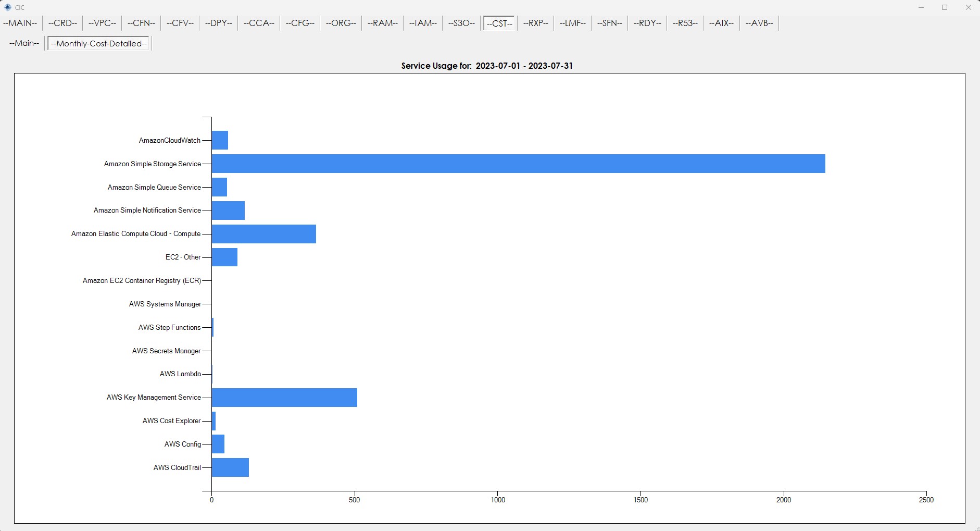Image resolution: width=980 pixels, height=531 pixels.
Task: Open the --CFN-- tab
Action: point(141,23)
